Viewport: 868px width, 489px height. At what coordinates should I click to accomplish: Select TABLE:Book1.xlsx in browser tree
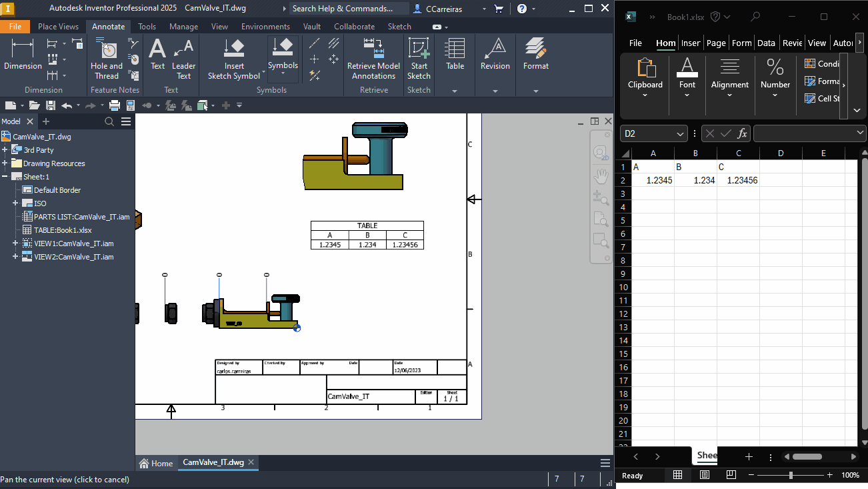(63, 230)
